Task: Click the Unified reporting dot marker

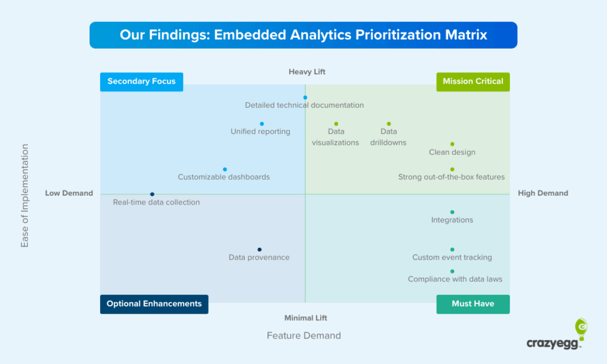Action: point(262,124)
